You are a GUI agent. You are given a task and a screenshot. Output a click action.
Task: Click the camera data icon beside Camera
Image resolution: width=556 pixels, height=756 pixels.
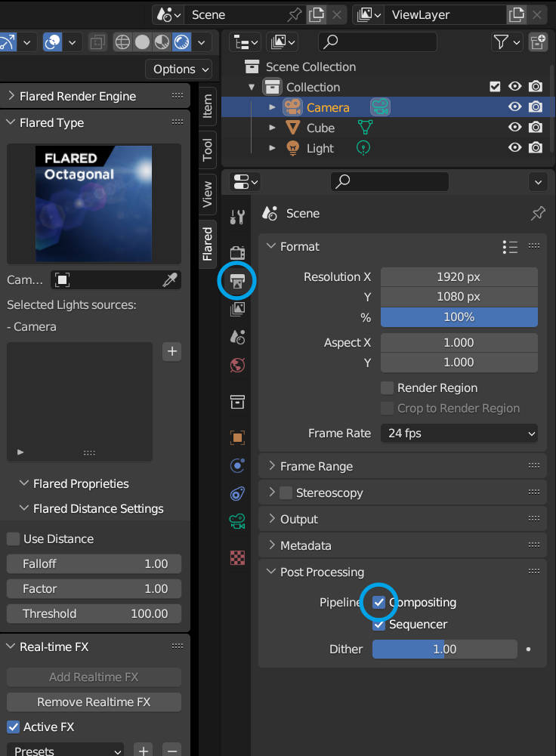point(381,106)
